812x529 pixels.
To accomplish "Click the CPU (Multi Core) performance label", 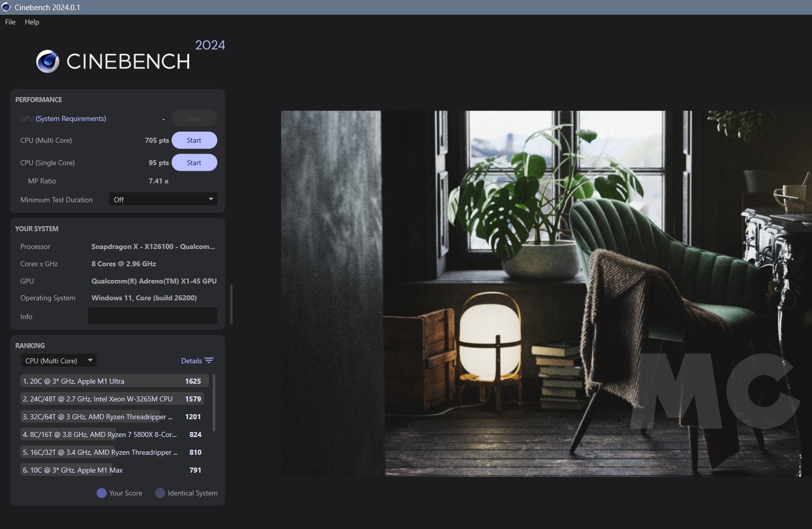I will (x=46, y=140).
